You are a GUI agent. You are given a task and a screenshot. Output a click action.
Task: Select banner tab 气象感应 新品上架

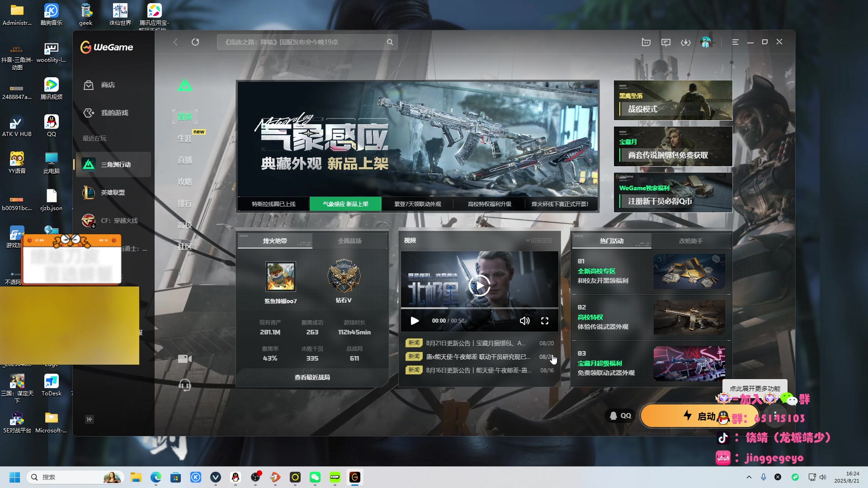tap(345, 204)
